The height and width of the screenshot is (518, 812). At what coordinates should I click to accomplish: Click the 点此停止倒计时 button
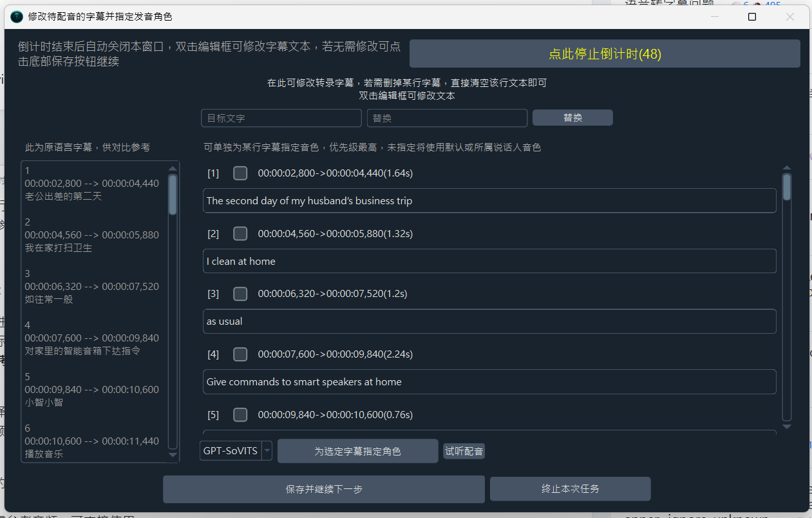(x=604, y=54)
